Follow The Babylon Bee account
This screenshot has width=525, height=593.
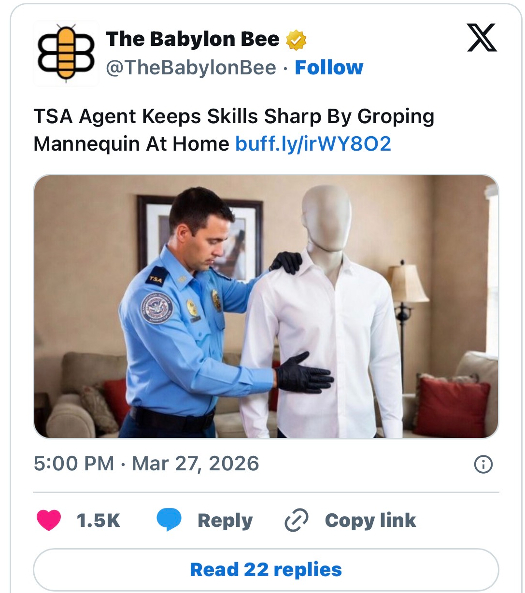329,68
